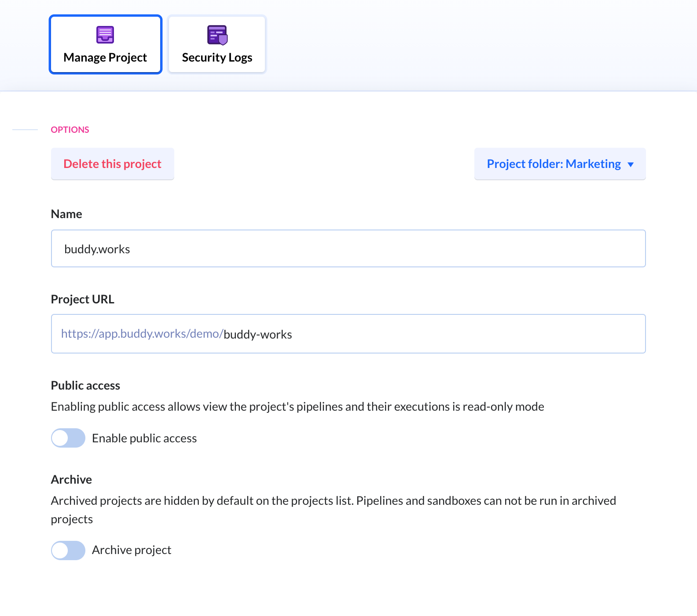
Task: Click the Project URL field label
Action: 83,299
